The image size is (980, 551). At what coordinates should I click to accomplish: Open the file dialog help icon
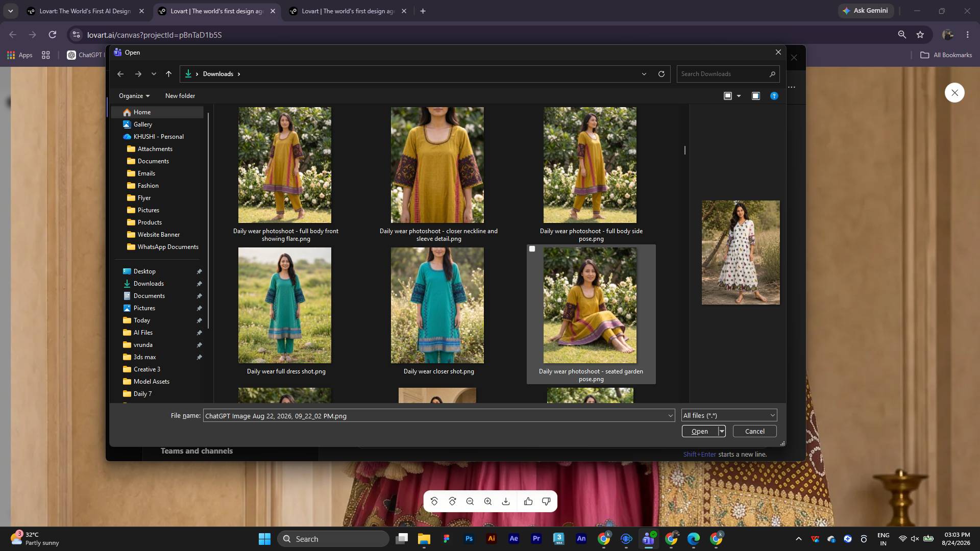pyautogui.click(x=774, y=96)
